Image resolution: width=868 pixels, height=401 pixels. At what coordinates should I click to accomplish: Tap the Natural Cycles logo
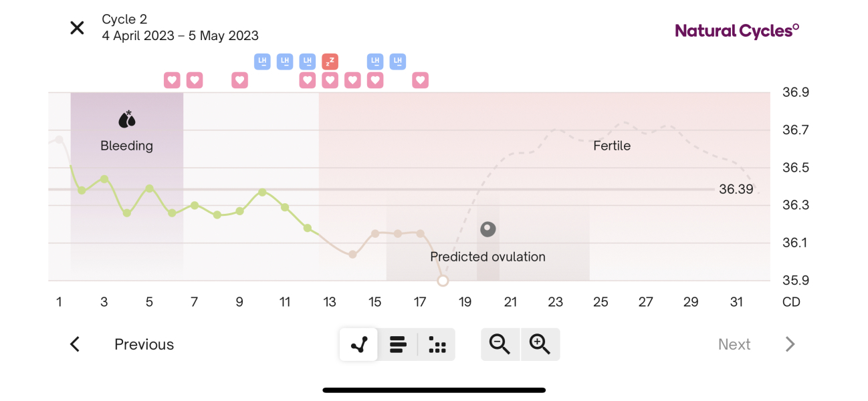pos(737,31)
